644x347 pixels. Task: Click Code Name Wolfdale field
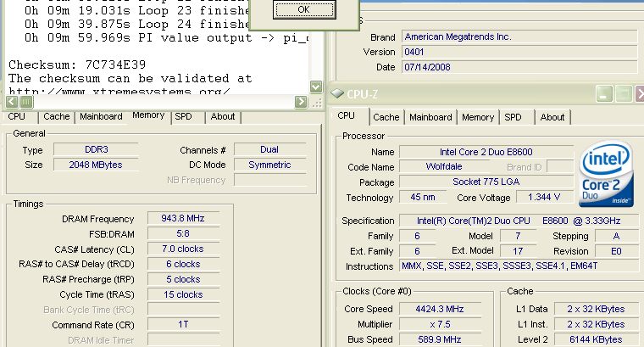[444, 166]
